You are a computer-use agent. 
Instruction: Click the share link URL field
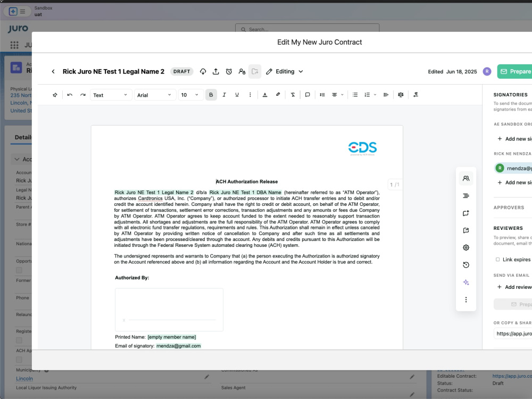[x=513, y=334]
